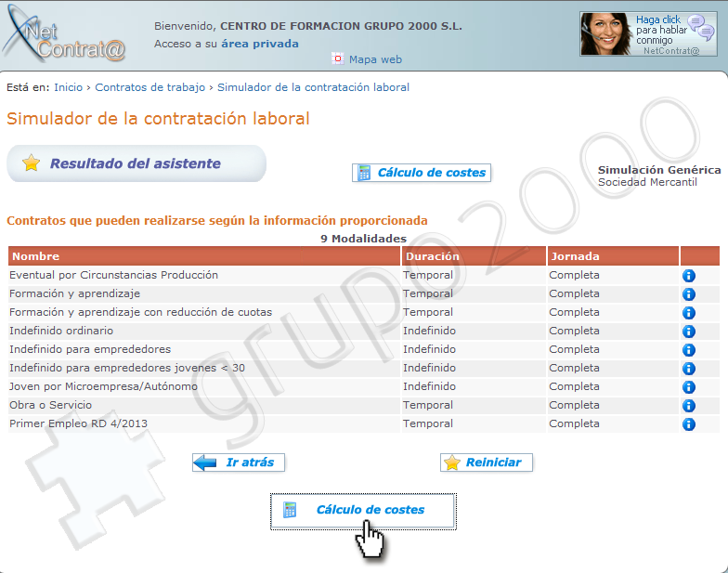728x573 pixels.
Task: Restart the wizard with Reiniciar
Action: (x=487, y=462)
